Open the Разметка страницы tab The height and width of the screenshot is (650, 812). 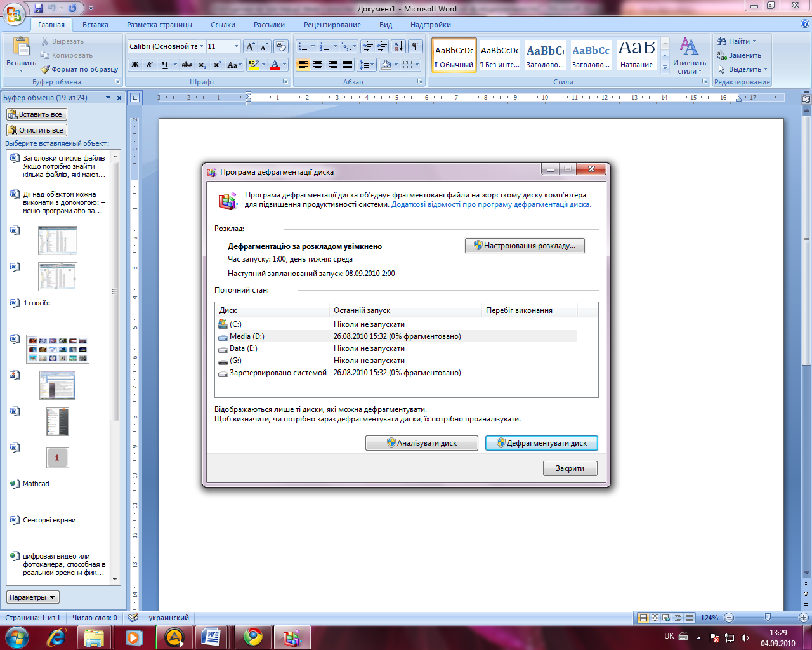159,25
